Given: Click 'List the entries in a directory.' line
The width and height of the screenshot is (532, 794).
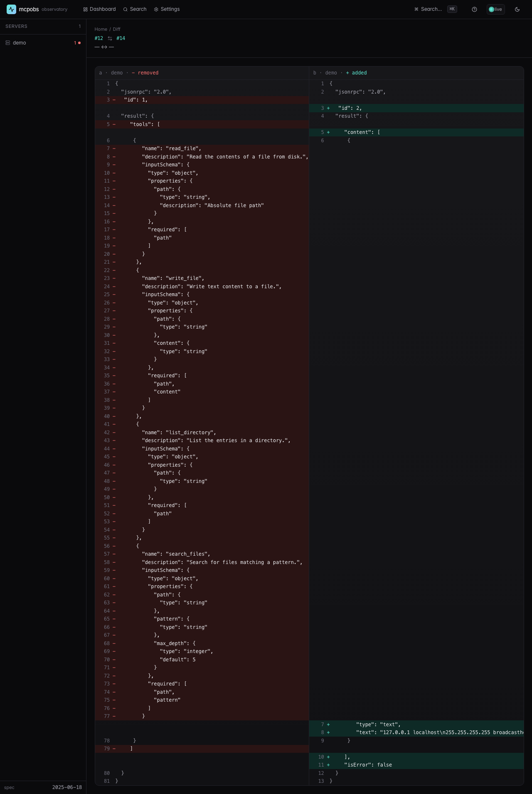Looking at the screenshot, I should click(202, 440).
